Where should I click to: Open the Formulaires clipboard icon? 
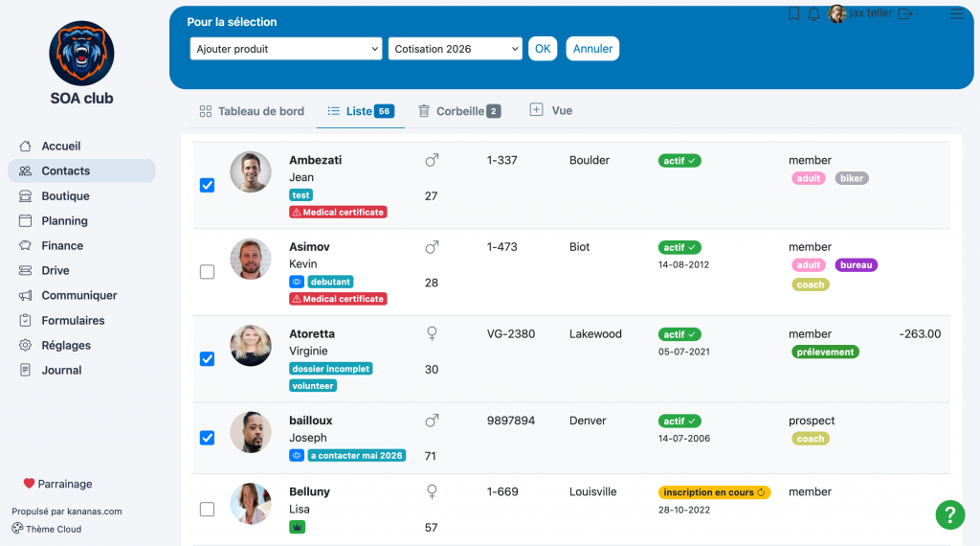[x=25, y=320]
